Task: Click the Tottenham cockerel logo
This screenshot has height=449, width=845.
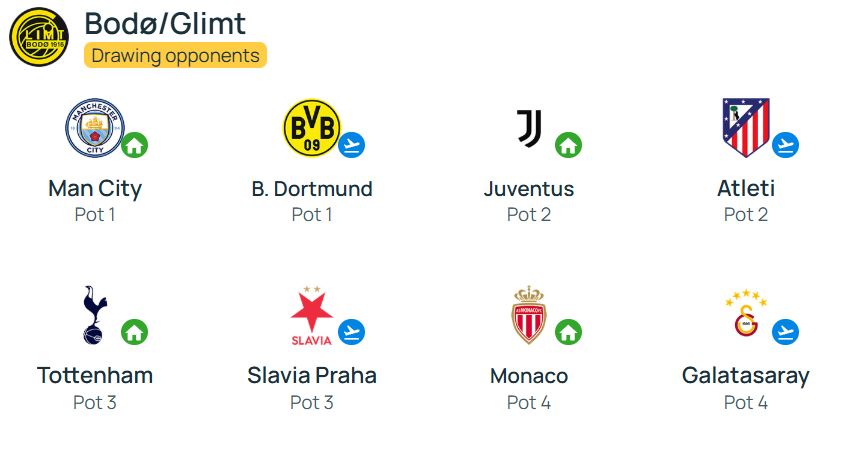Action: pyautogui.click(x=95, y=315)
